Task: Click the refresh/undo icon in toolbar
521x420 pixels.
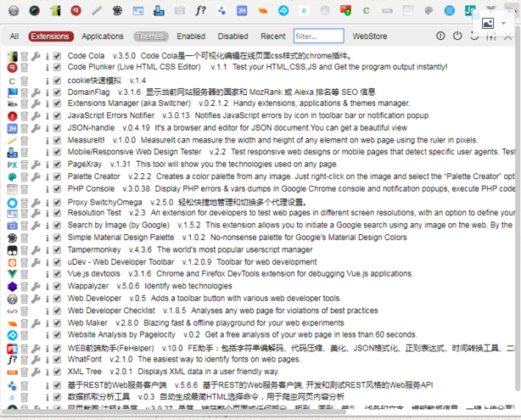Action: click(474, 36)
